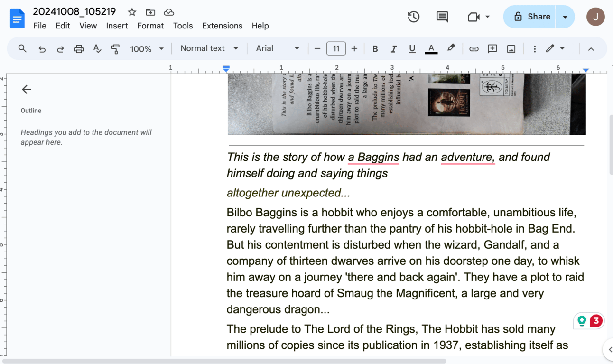Open the text color picker

pyautogui.click(x=431, y=49)
